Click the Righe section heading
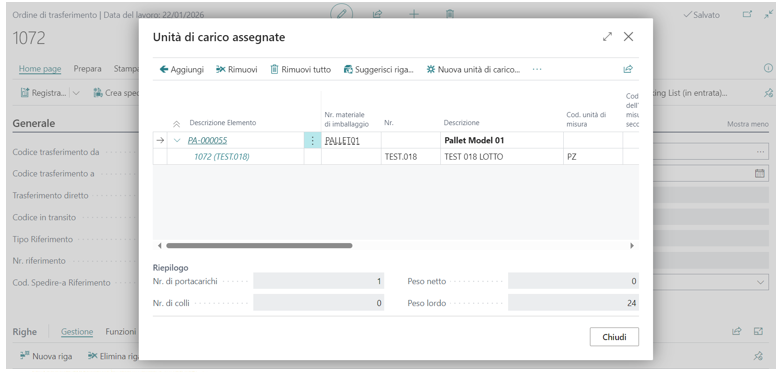The width and height of the screenshot is (780, 372). 25,332
